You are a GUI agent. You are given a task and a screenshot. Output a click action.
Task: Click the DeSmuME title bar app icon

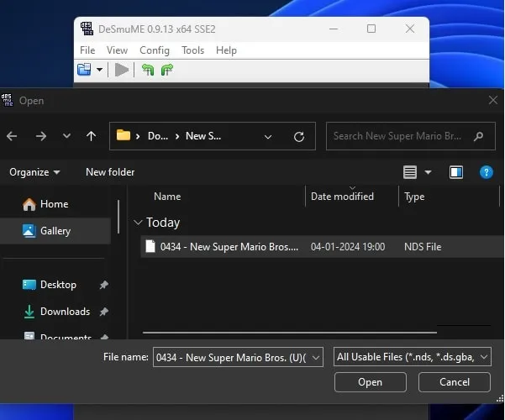click(87, 29)
